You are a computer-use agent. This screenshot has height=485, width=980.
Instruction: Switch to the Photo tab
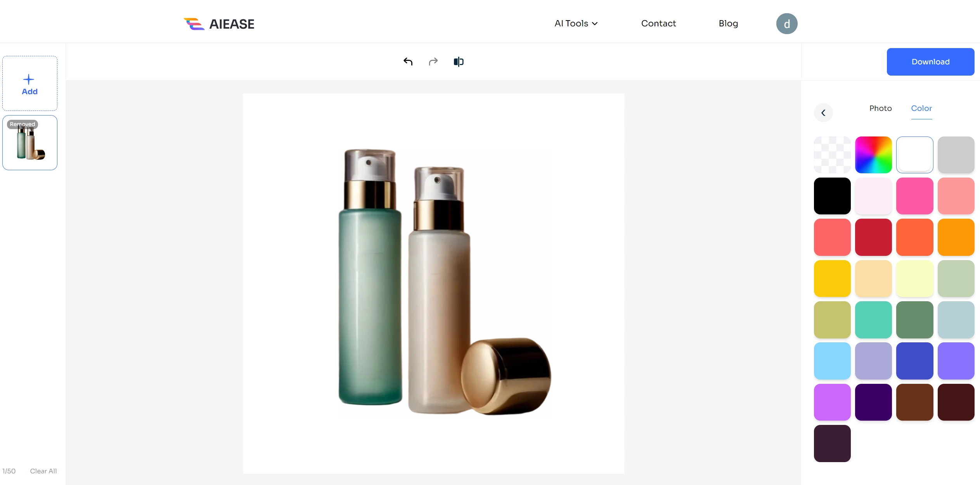click(x=880, y=109)
